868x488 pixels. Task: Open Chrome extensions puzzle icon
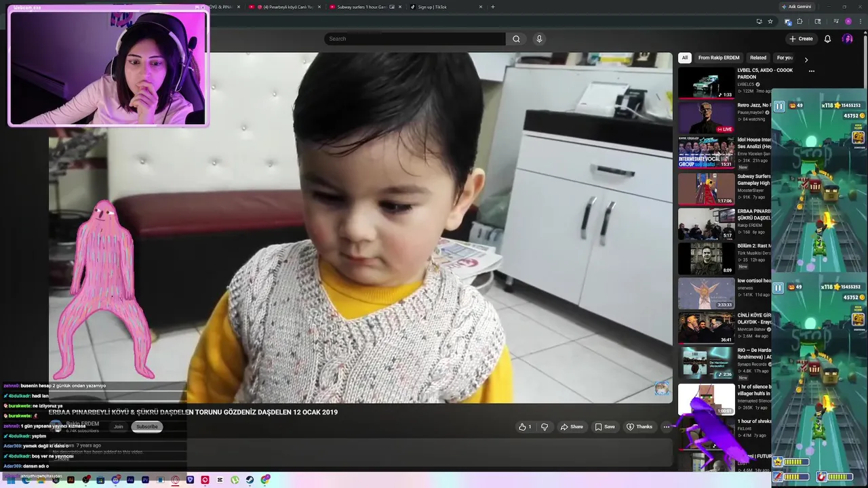pos(800,22)
